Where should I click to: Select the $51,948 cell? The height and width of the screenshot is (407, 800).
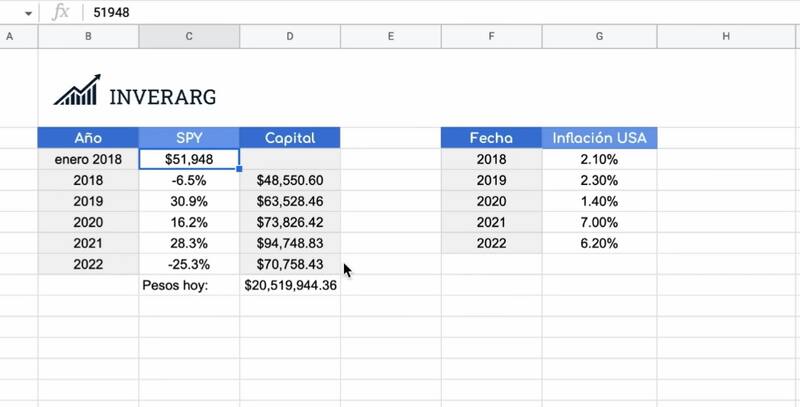[189, 159]
